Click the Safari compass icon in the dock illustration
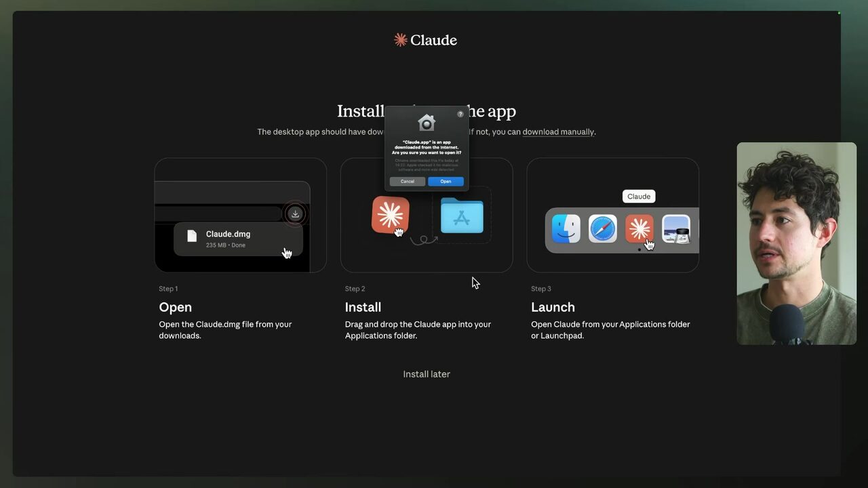 (603, 229)
